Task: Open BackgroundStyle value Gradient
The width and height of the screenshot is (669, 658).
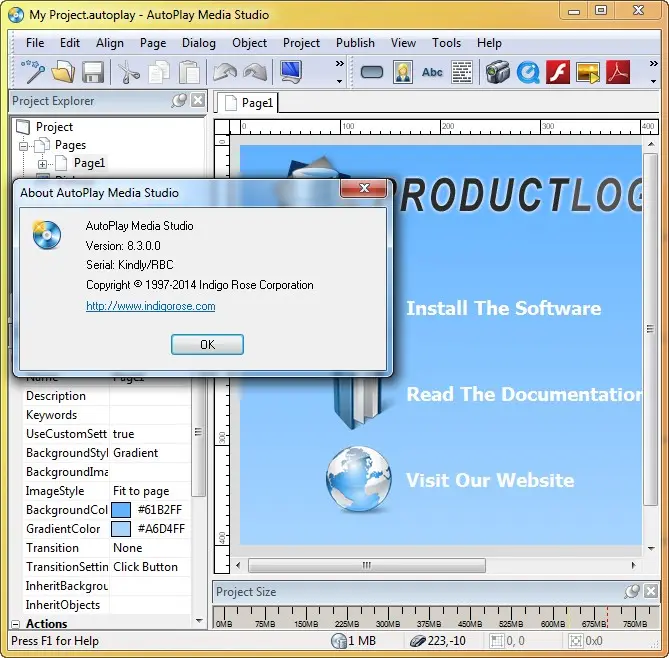Action: coord(150,453)
